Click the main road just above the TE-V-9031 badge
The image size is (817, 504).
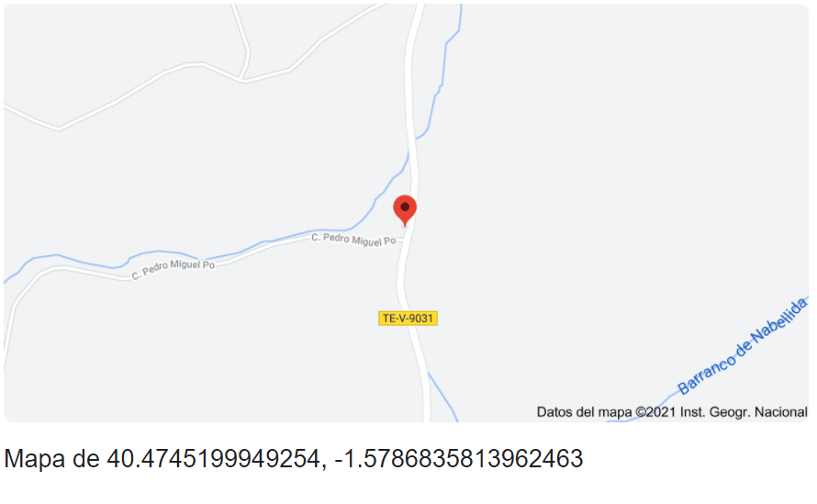tap(401, 292)
